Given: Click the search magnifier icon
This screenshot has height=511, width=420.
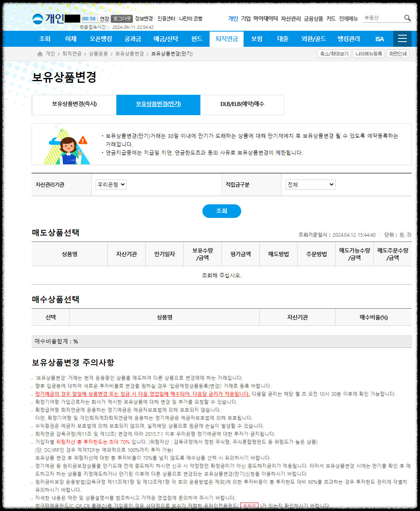Looking at the screenshot, I should coord(407,18).
